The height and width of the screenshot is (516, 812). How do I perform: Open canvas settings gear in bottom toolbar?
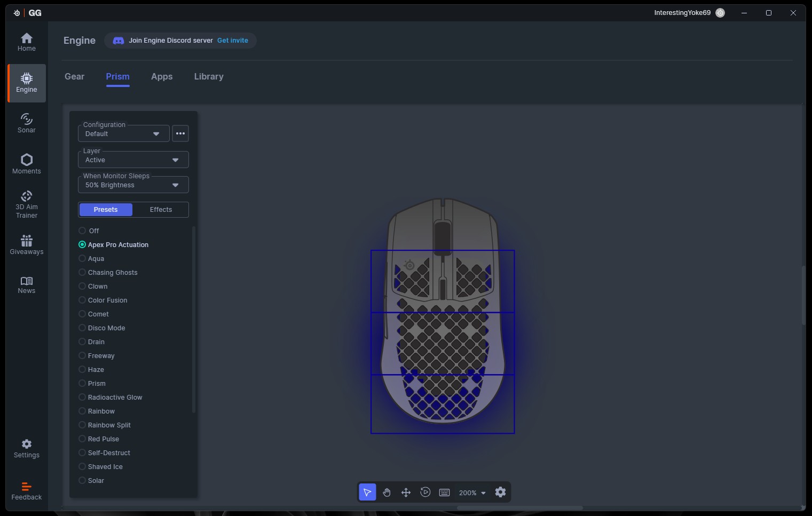point(500,493)
